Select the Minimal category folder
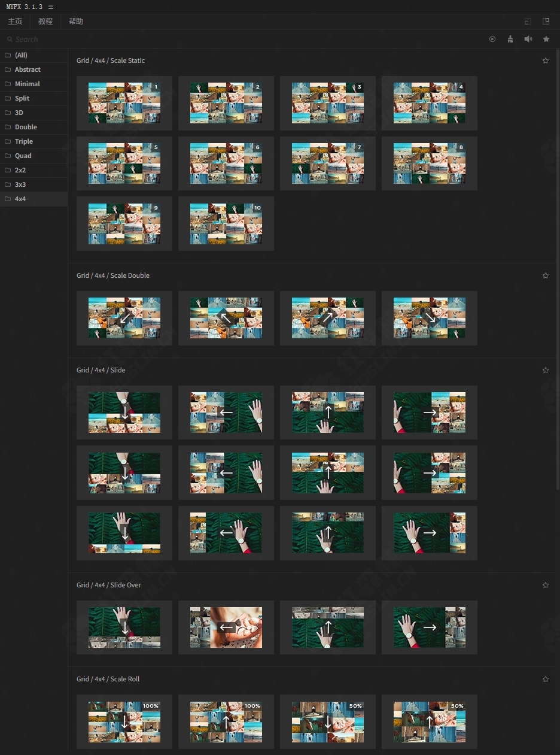The height and width of the screenshot is (755, 560). 34,84
